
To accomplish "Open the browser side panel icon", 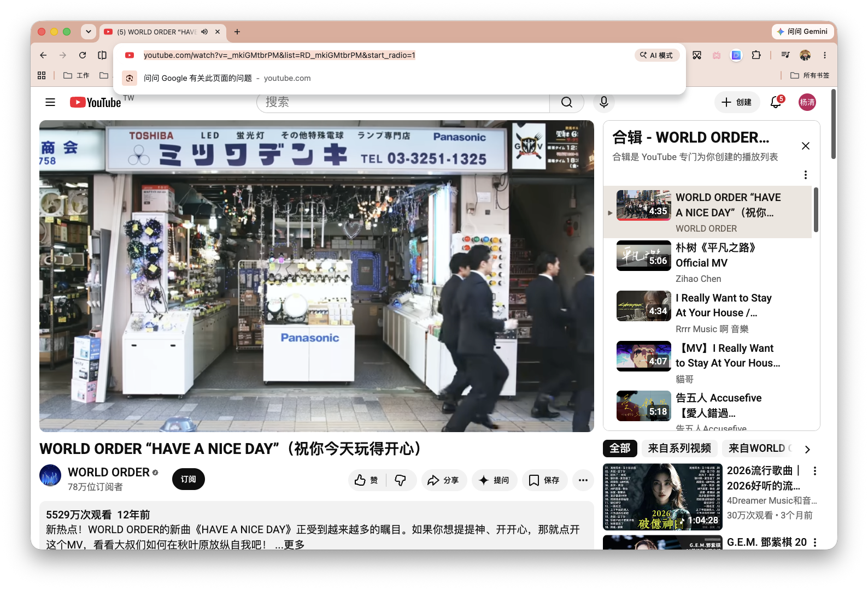I will [102, 55].
